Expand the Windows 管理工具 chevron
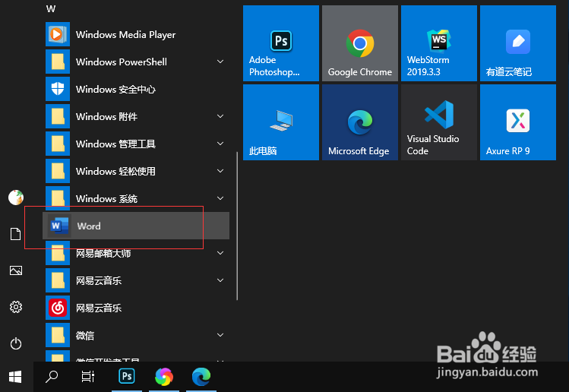 tap(220, 144)
